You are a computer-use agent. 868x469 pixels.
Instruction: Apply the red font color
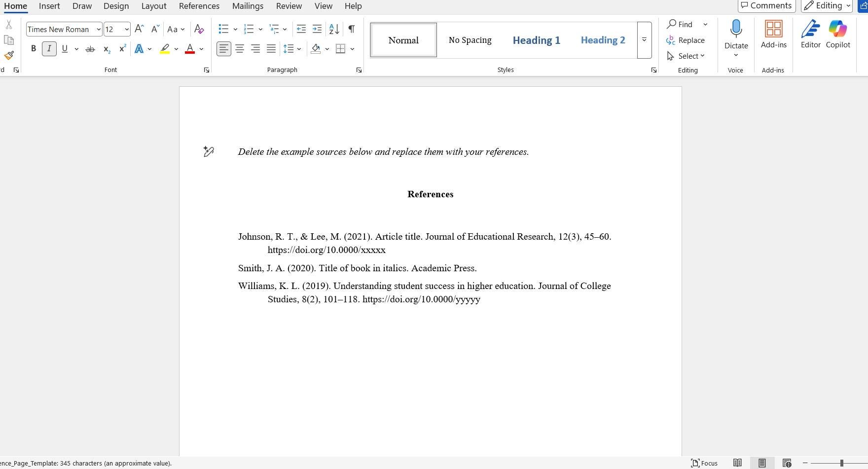coord(190,49)
